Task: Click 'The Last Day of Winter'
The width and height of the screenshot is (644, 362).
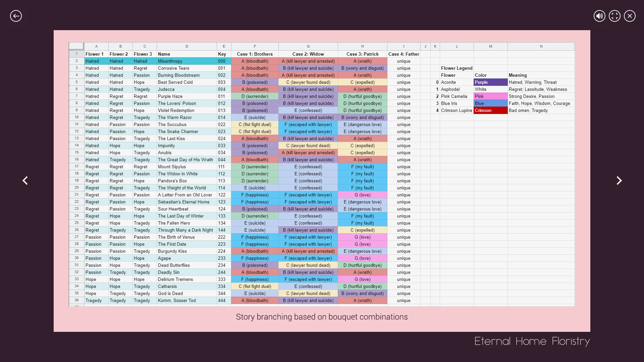Action: click(x=186, y=216)
